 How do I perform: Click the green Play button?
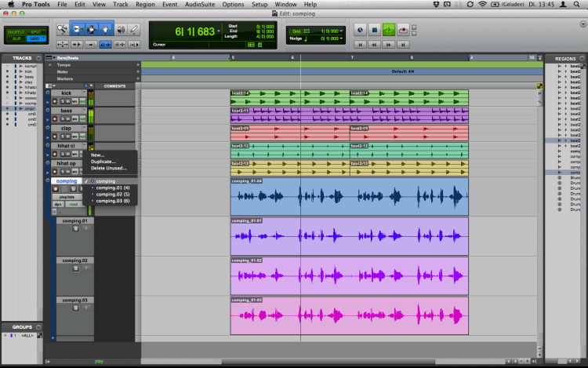pyautogui.click(x=389, y=30)
